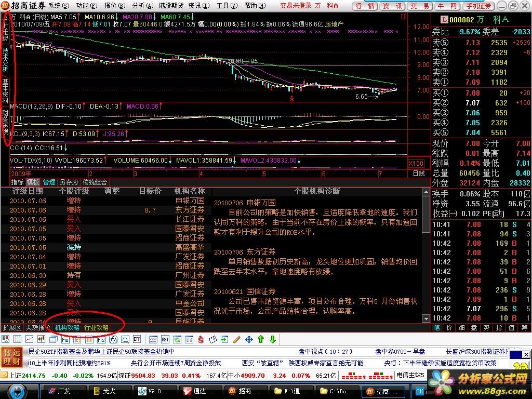
Task: Open the colored quote grid toolbar icon
Action: 18,339
